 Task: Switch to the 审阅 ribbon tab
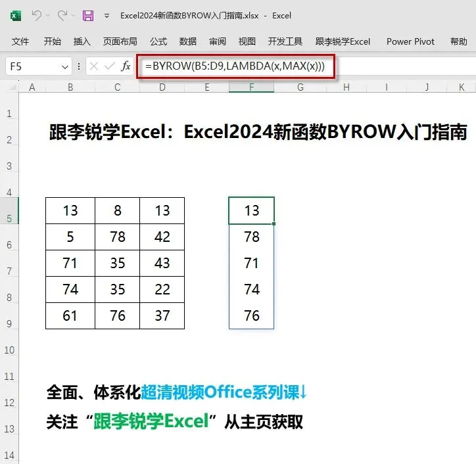[x=218, y=41]
